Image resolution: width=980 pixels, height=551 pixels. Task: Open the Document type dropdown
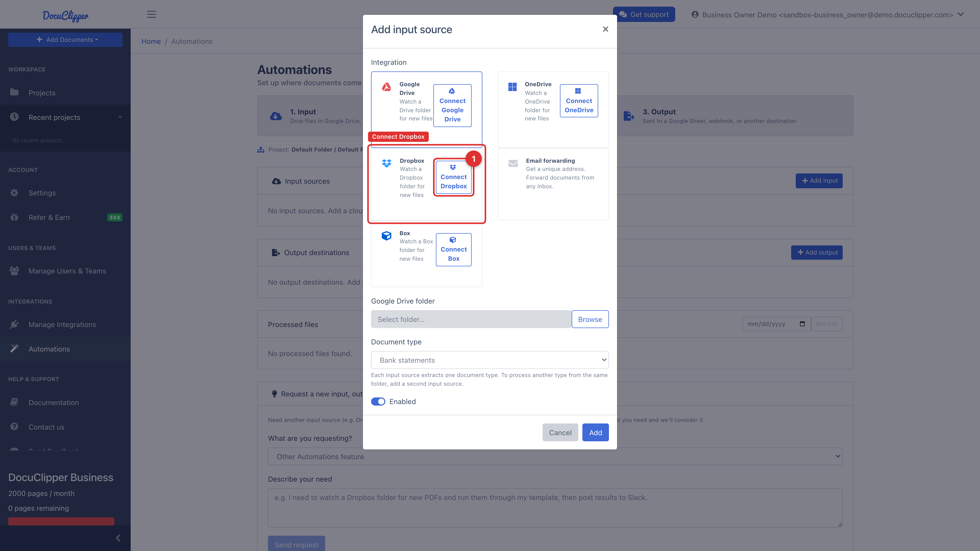coord(490,360)
